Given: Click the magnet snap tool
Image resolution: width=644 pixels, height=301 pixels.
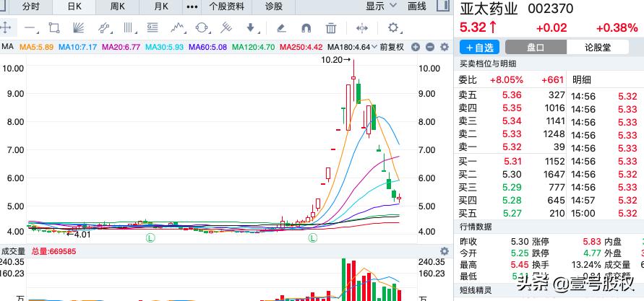Looking at the screenshot, I should coord(306,28).
